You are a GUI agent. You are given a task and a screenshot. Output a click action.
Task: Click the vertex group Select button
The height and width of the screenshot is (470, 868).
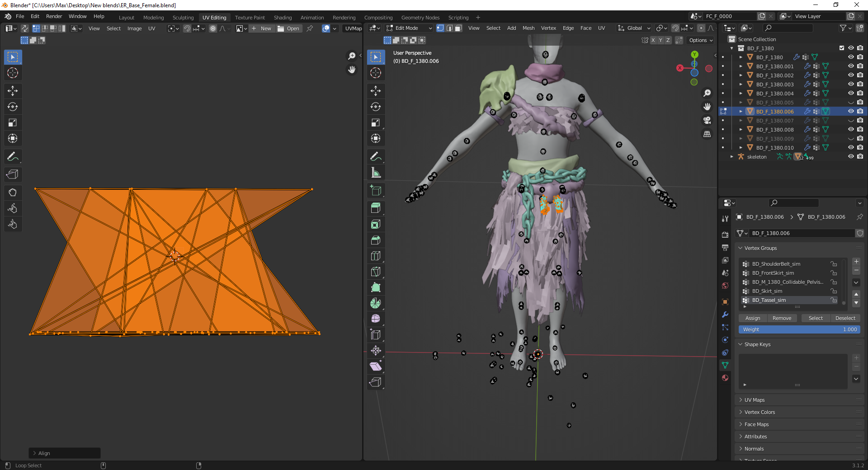tap(816, 318)
